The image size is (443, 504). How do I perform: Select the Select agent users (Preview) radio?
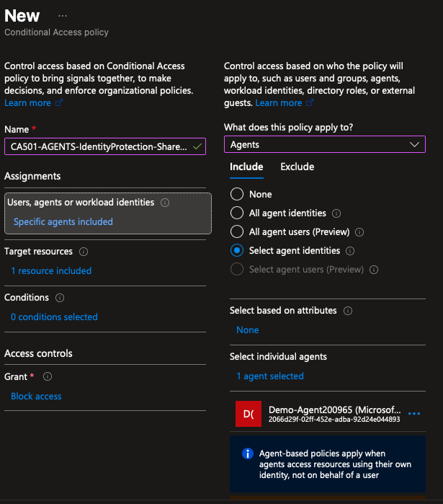click(237, 270)
